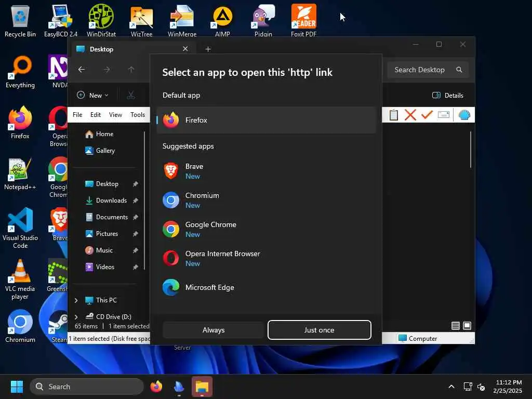Open VLC media player desktop icon

[x=20, y=280]
